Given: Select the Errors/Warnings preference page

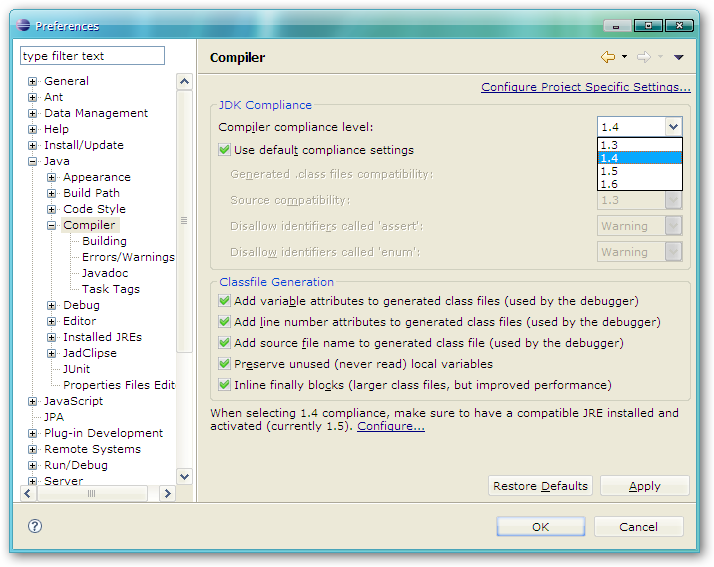Looking at the screenshot, I should [128, 257].
